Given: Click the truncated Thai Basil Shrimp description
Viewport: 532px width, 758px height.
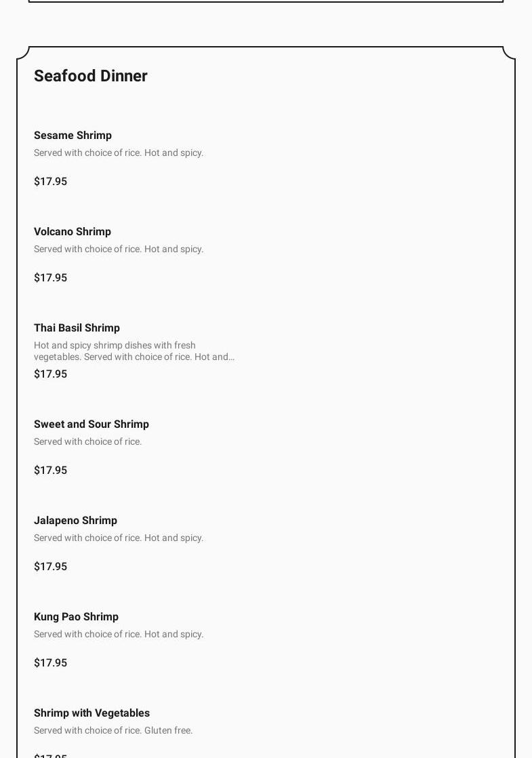Looking at the screenshot, I should pos(134,351).
